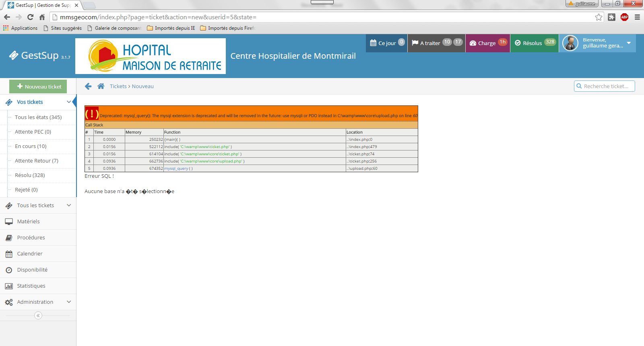The width and height of the screenshot is (644, 346).
Task: Go back using breadcrumb arrow icon
Action: (88, 86)
